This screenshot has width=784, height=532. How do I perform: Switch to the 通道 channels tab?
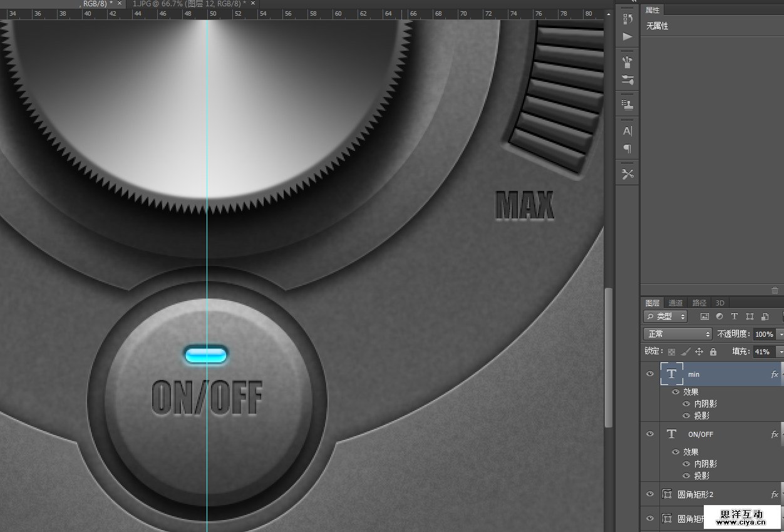675,303
